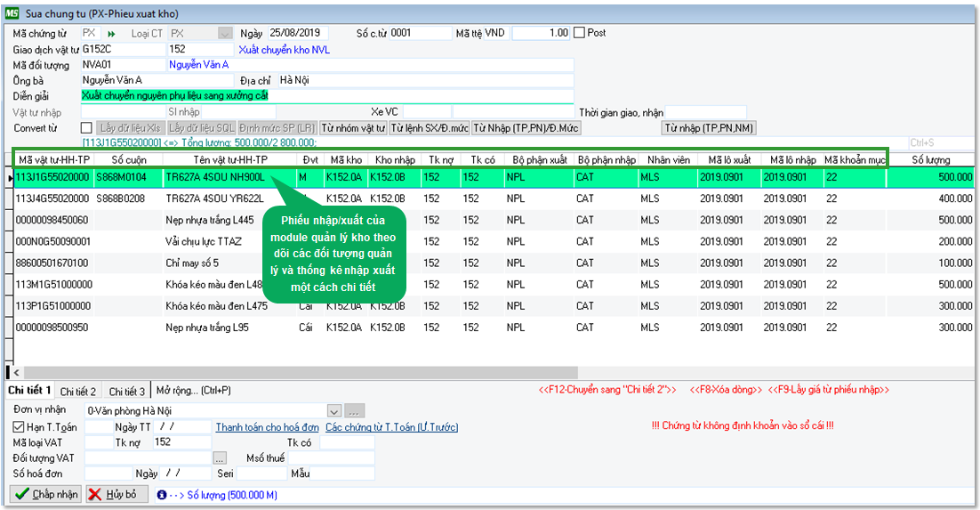Click the blue info icon in status line
980x510 pixels.
[x=162, y=495]
